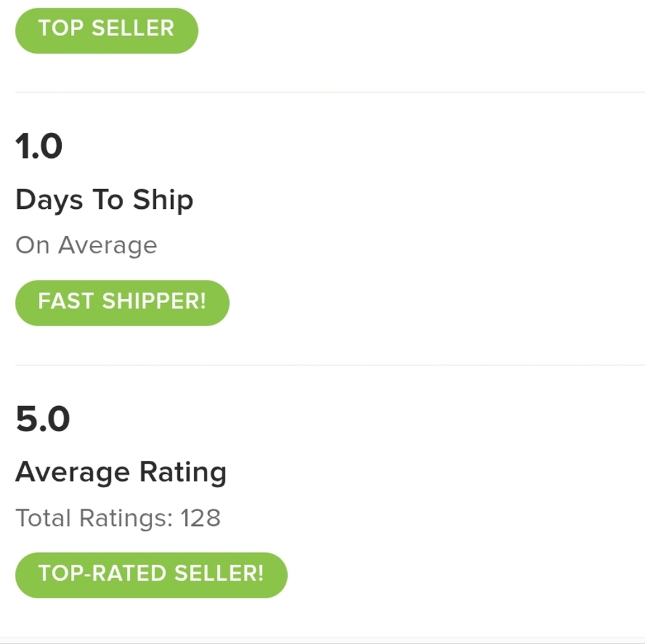
Task: Click the word Average in Average Rating
Action: point(72,473)
